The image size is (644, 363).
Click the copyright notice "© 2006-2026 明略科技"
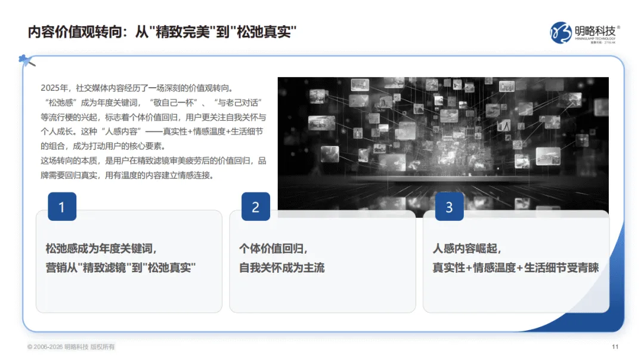pos(70,345)
